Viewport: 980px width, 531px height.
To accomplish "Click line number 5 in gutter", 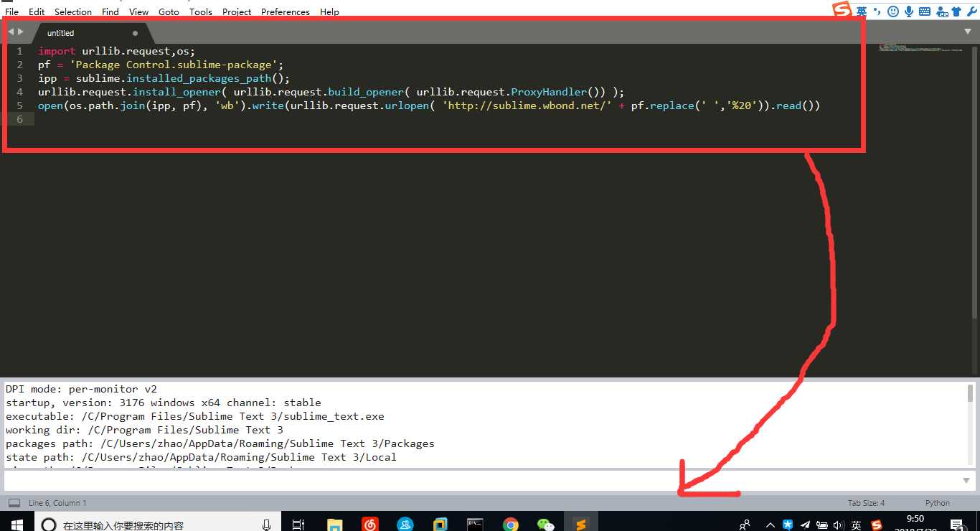I will point(20,105).
